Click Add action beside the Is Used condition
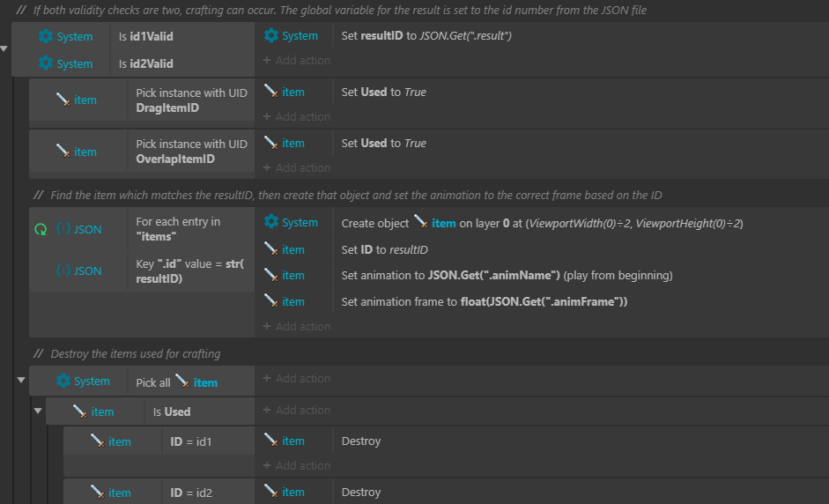Viewport: 829px width, 504px height. 297,410
